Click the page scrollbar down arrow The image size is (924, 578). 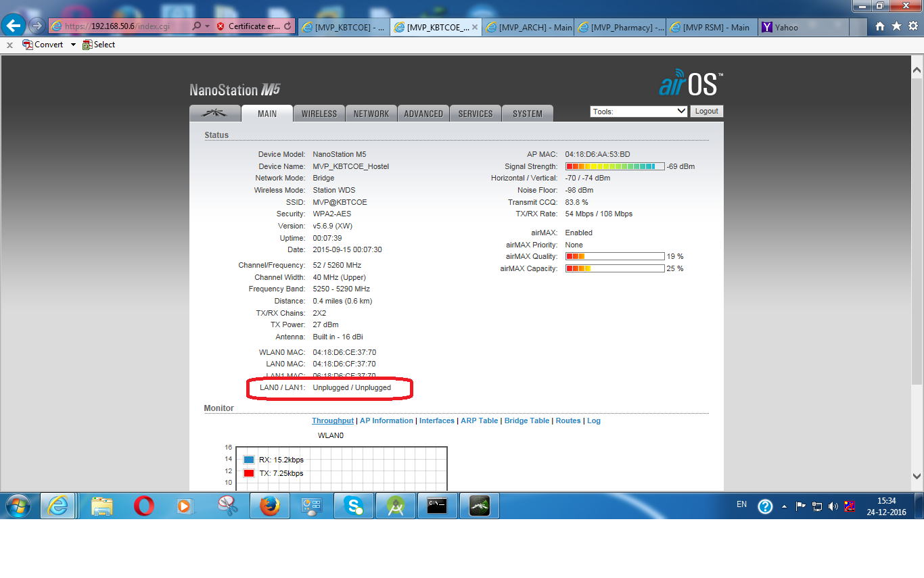(x=917, y=476)
